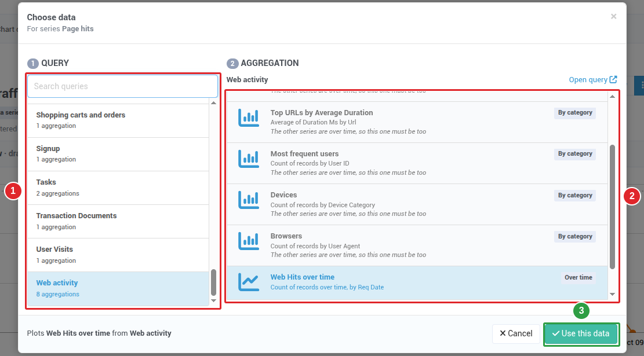
Task: Confirm with Use this data button
Action: coord(581,333)
